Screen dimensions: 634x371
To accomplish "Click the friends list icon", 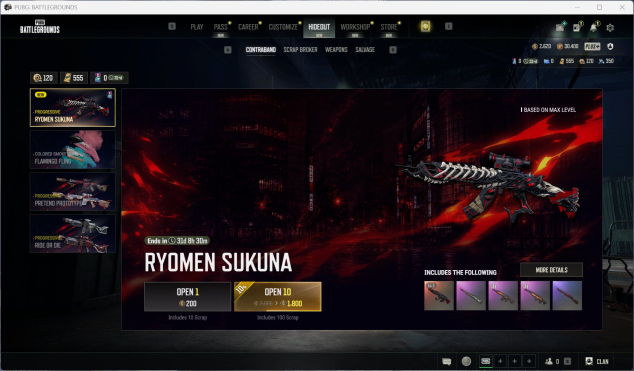I will point(549,361).
